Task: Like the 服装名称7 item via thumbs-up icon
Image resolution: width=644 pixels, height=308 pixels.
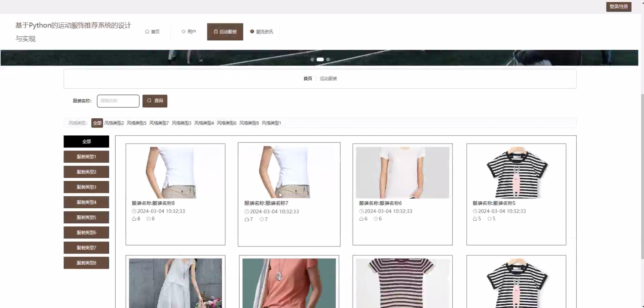Action: coord(247,219)
